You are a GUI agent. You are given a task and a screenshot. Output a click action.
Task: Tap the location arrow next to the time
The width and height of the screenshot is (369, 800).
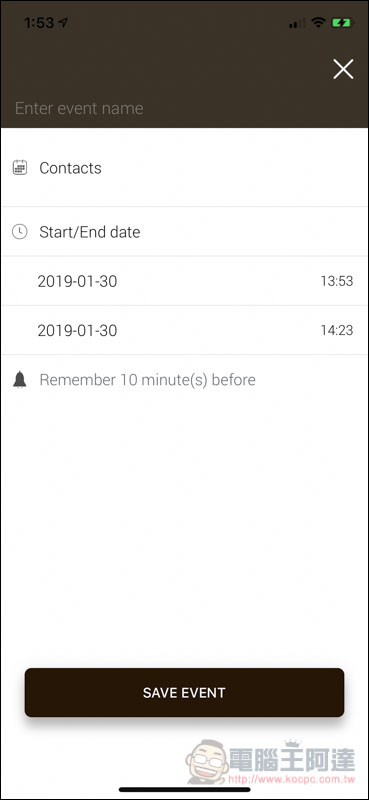[x=63, y=22]
